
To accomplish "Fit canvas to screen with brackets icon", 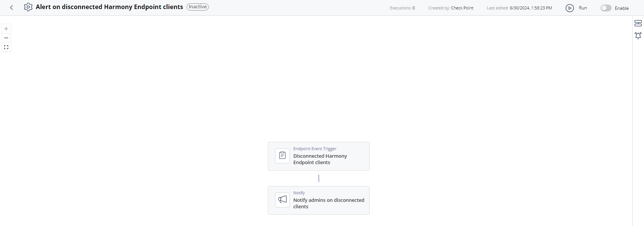I will point(6,47).
